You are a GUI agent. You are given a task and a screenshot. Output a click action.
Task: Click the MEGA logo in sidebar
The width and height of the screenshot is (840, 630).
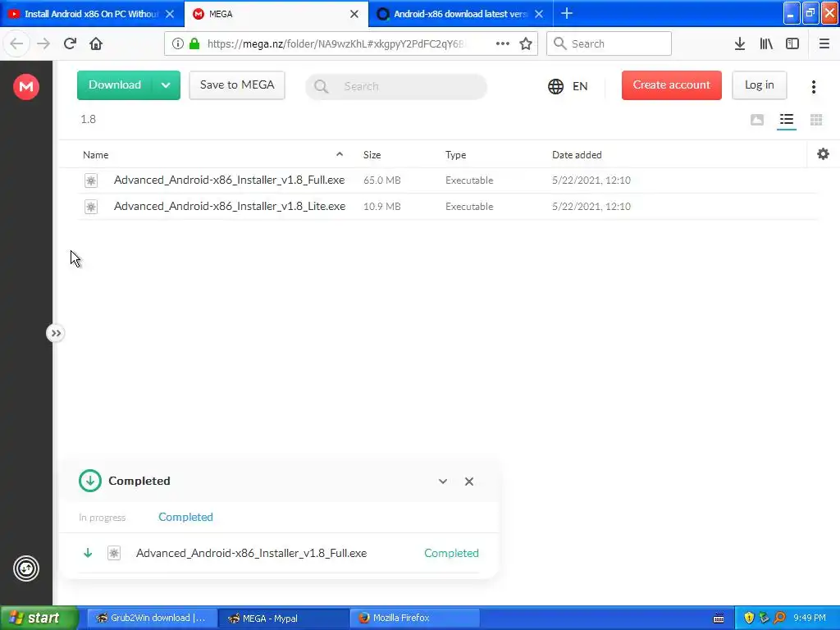[26, 86]
